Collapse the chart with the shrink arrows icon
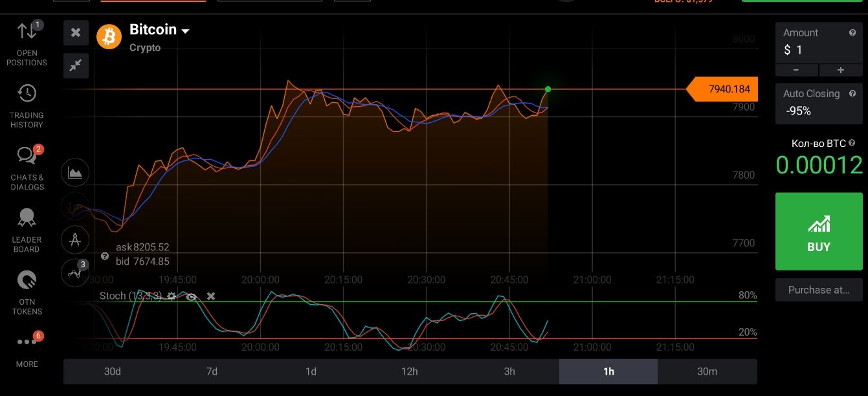Screen dimensions: 868x396 pos(76,65)
